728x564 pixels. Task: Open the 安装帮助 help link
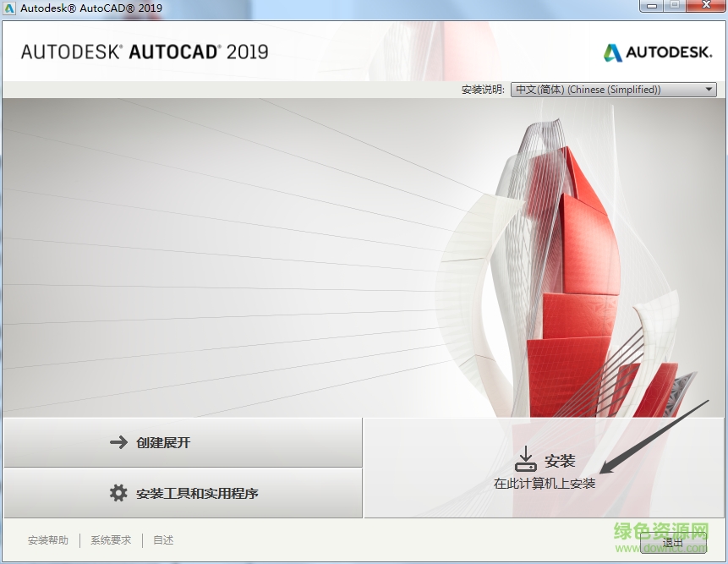48,539
